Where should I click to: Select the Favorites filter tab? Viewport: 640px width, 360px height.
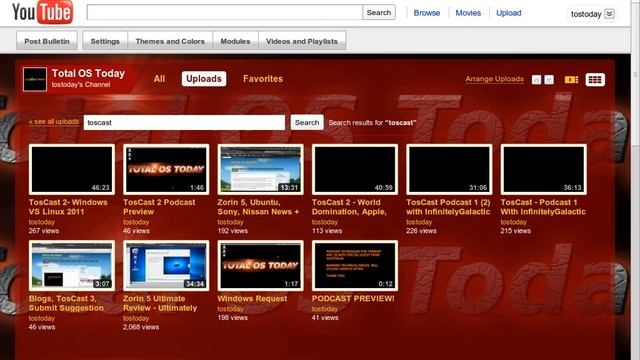click(x=263, y=79)
